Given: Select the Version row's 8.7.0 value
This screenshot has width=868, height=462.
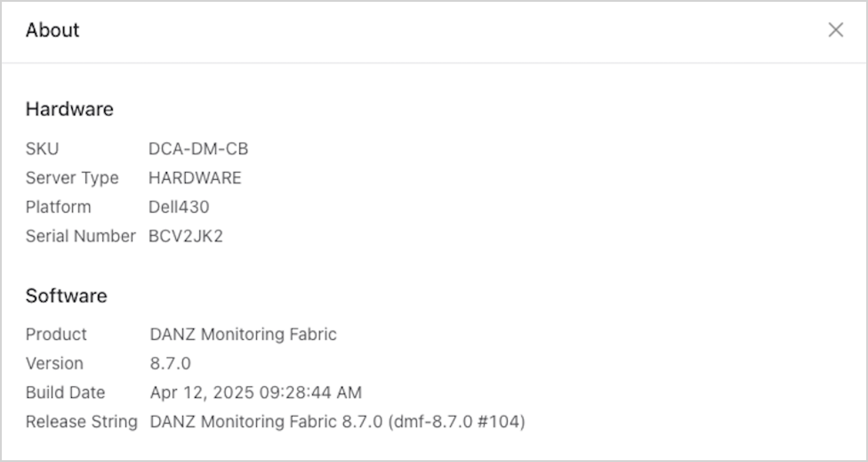Looking at the screenshot, I should pos(170,364).
